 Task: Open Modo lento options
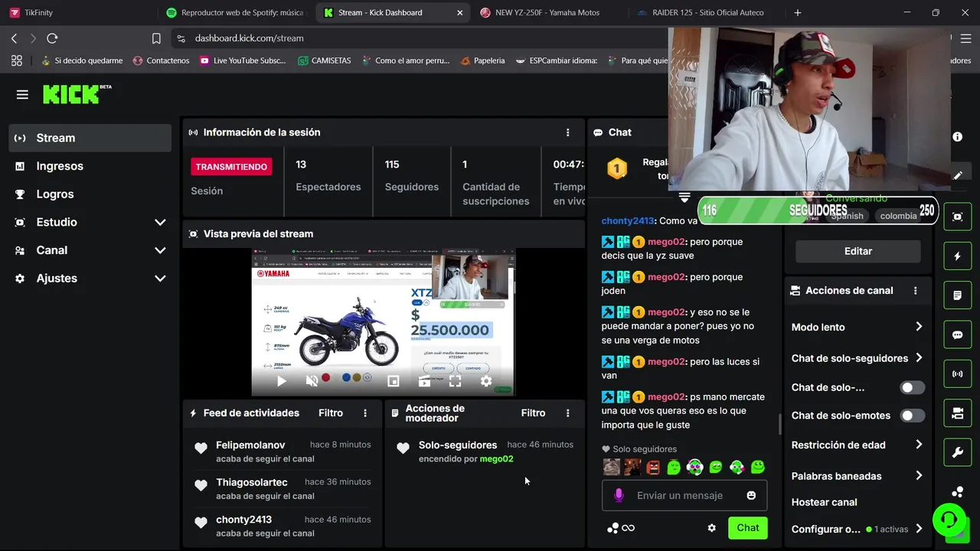(x=857, y=327)
